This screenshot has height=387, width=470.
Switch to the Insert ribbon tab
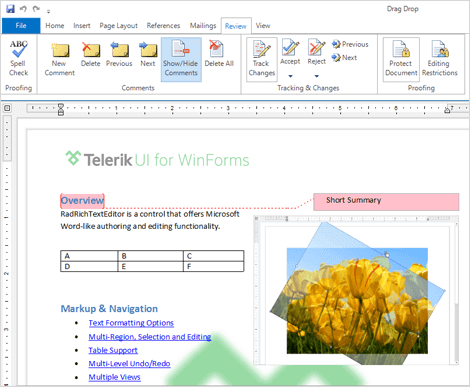(82, 26)
